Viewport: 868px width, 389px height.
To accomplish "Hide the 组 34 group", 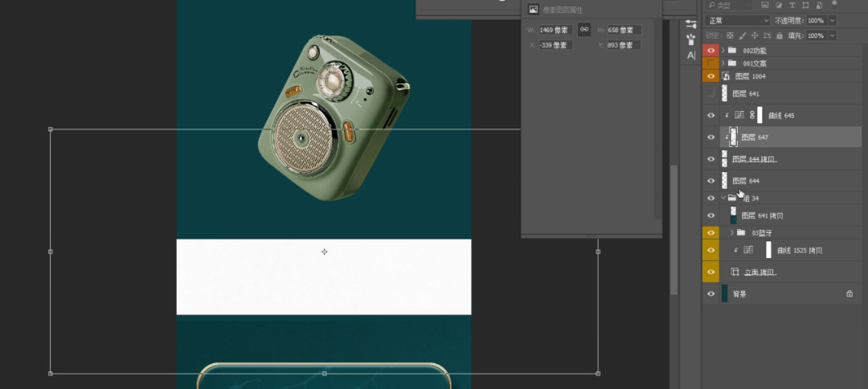I will point(710,198).
